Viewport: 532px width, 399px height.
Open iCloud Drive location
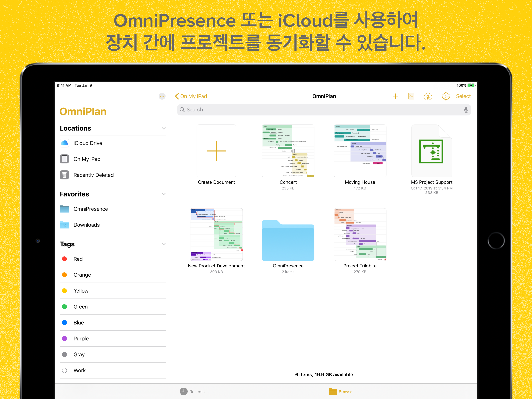coord(88,143)
